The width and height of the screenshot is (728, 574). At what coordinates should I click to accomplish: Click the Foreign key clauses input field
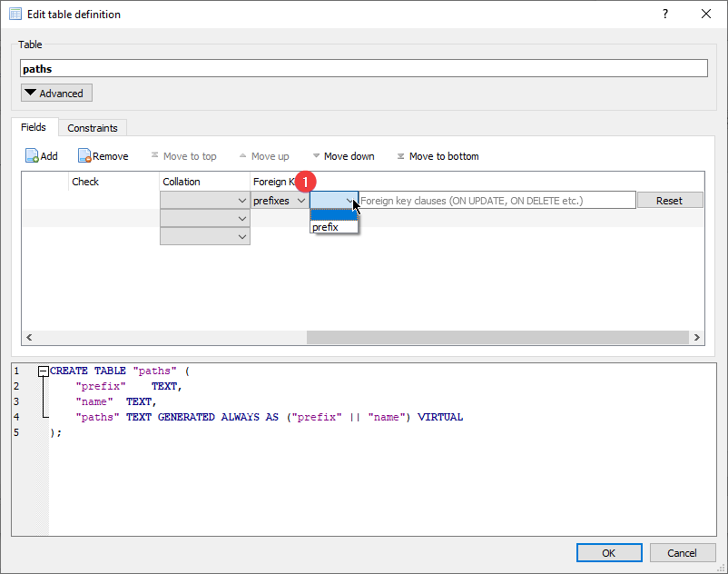[x=495, y=200]
